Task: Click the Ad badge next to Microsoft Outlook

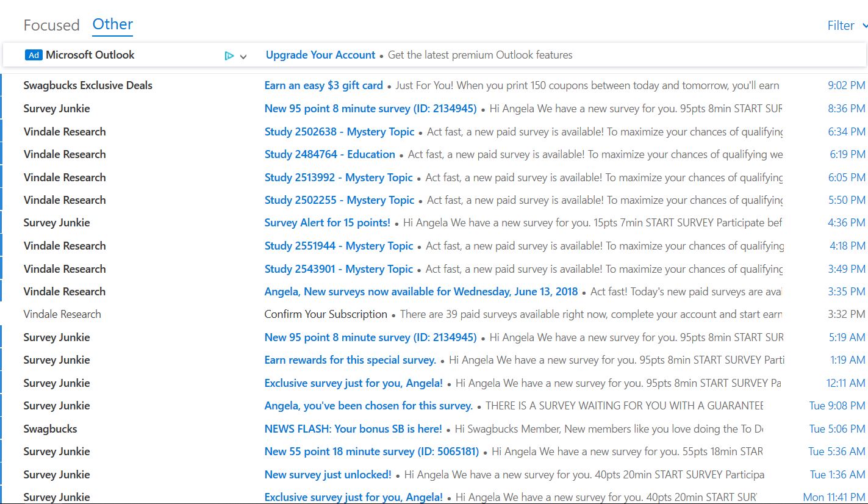Action: click(x=34, y=55)
